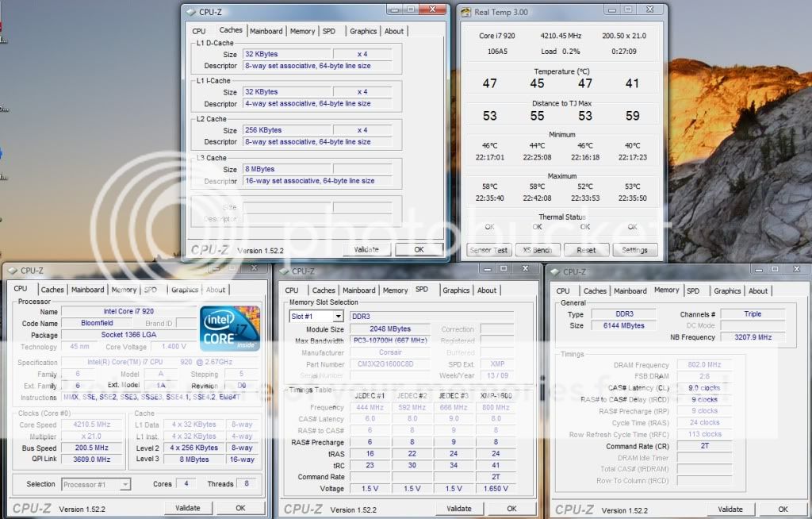Switch to the Memory tab in the SPD window
The image size is (812, 519).
click(395, 290)
